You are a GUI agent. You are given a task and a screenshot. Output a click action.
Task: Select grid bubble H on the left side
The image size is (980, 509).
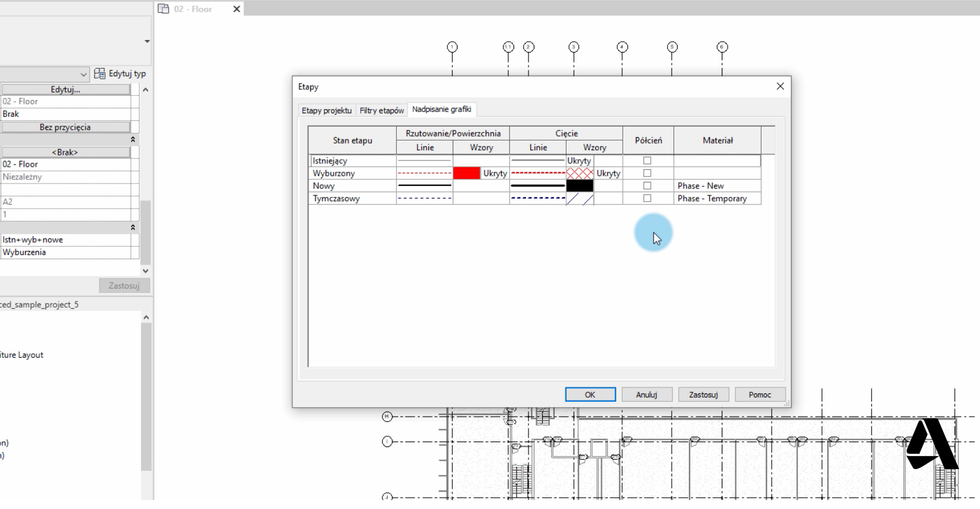click(387, 416)
